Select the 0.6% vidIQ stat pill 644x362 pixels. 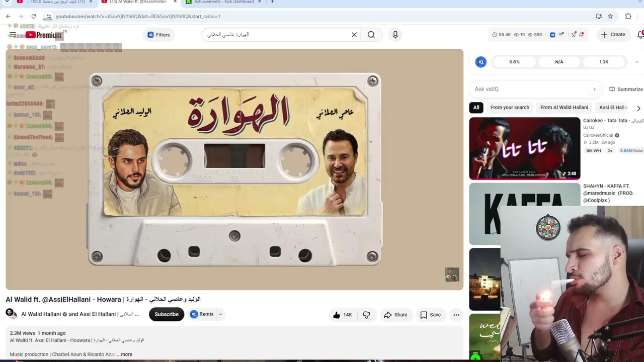pyautogui.click(x=514, y=62)
